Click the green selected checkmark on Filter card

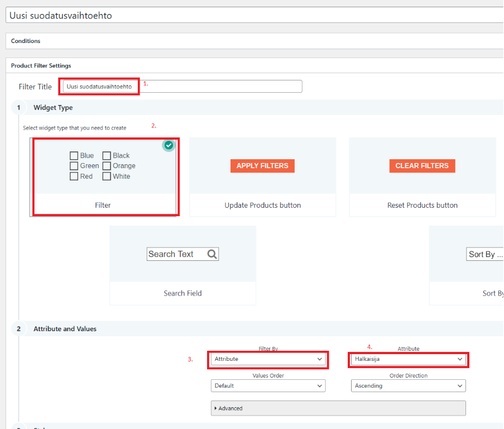(169, 145)
